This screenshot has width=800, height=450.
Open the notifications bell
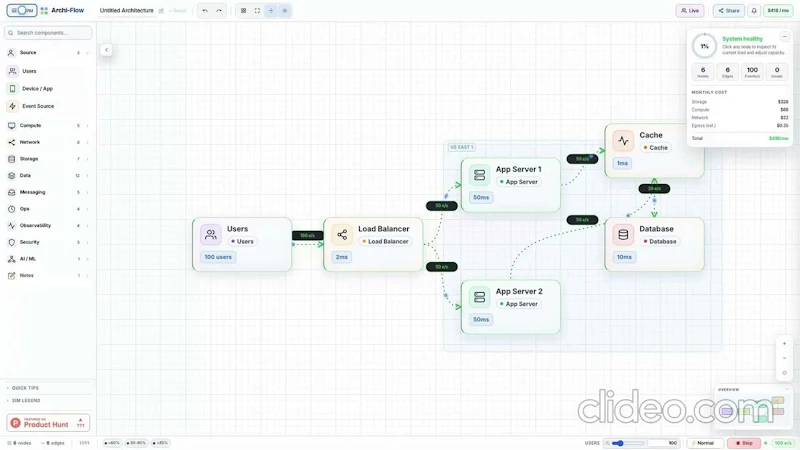pyautogui.click(x=754, y=11)
